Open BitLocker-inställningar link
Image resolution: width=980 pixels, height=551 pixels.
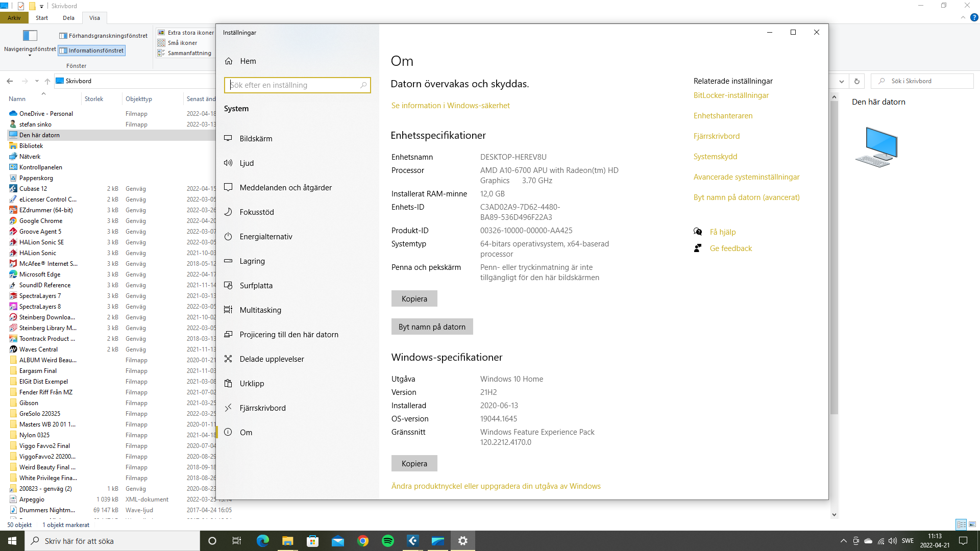(x=730, y=95)
